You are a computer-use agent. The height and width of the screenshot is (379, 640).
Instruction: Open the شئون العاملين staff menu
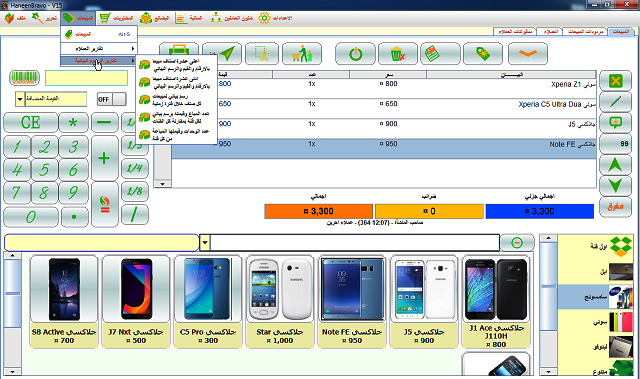[231, 18]
